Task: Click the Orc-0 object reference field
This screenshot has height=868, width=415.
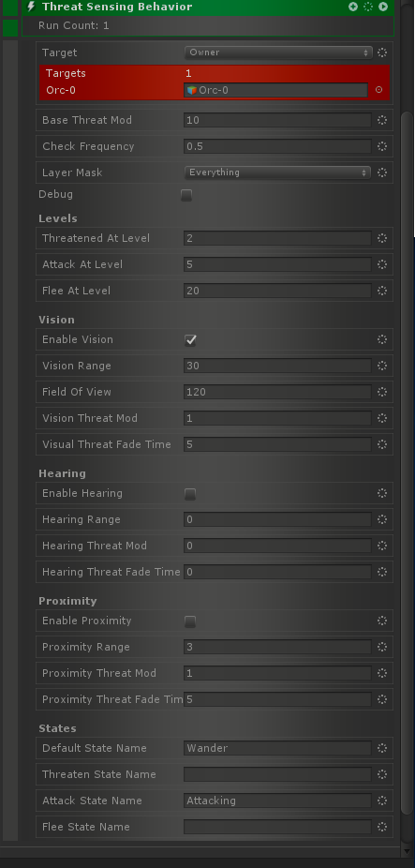Action: [x=275, y=90]
